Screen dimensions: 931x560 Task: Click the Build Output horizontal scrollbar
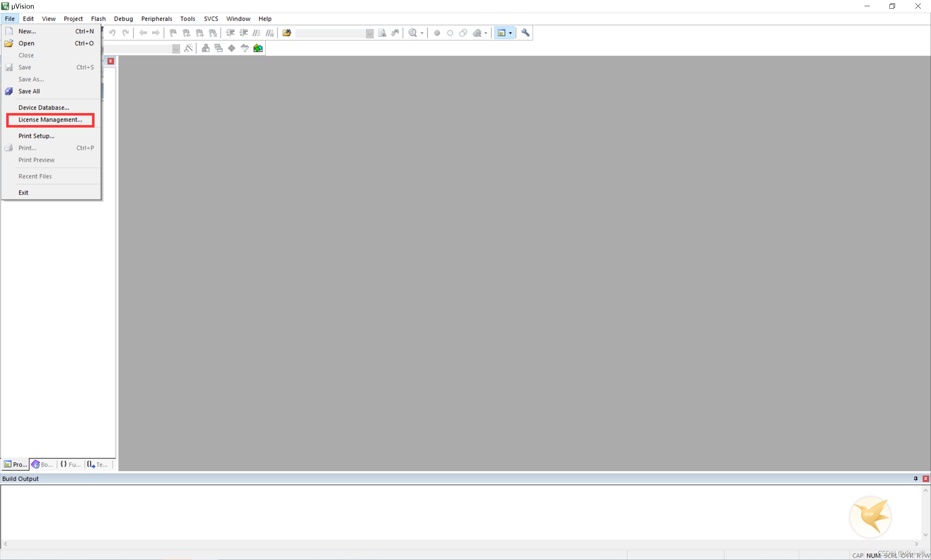point(461,544)
